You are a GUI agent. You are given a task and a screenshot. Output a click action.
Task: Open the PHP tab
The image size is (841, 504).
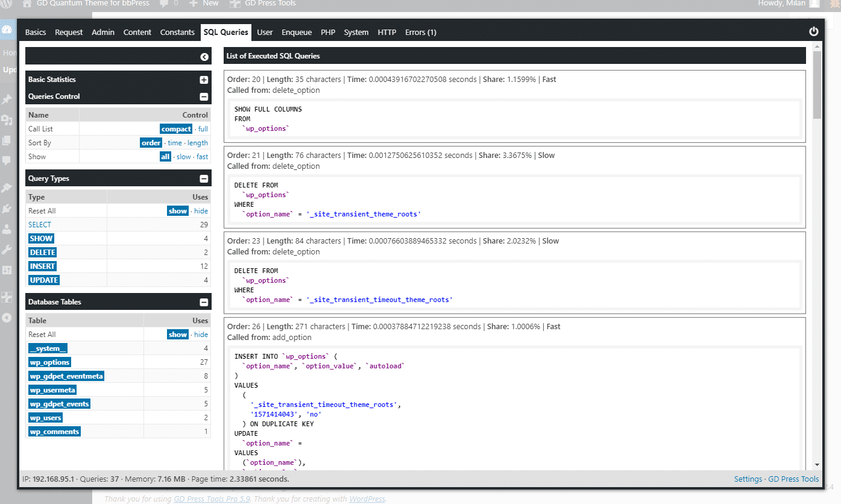(328, 32)
